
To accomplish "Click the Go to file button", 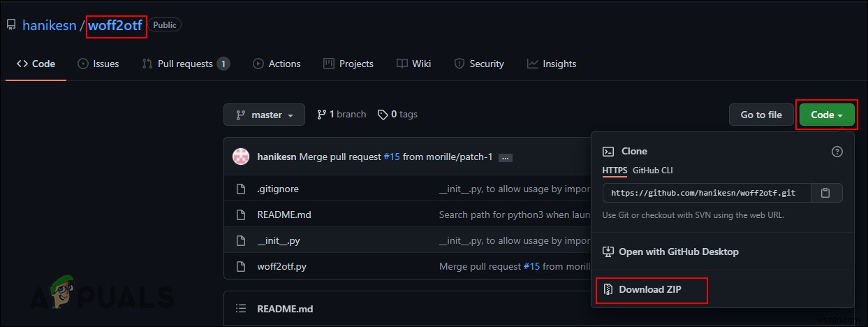I will coord(760,115).
